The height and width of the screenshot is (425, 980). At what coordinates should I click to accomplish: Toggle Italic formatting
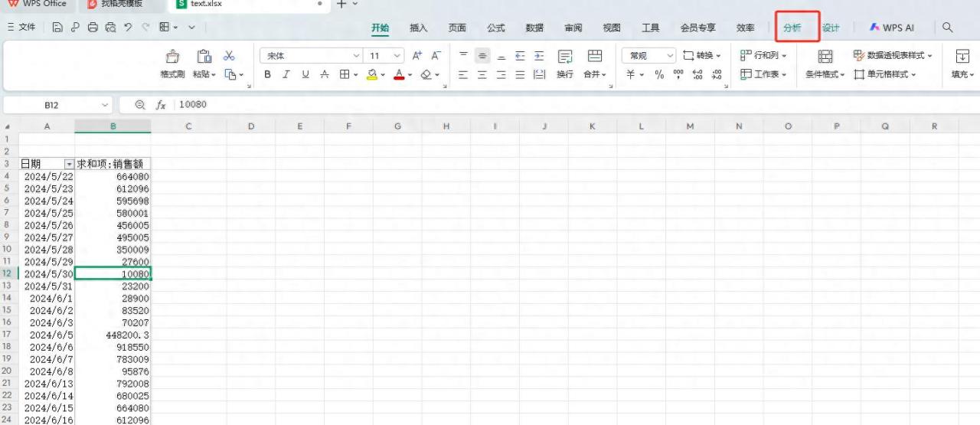click(286, 75)
